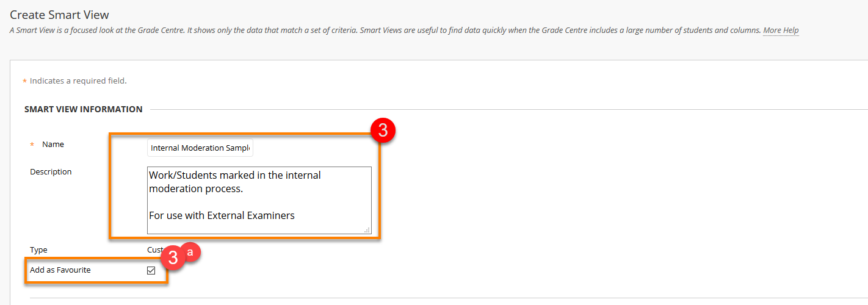Place cursor on 'For use with External Examiners' line
The width and height of the screenshot is (868, 305).
[x=222, y=215]
